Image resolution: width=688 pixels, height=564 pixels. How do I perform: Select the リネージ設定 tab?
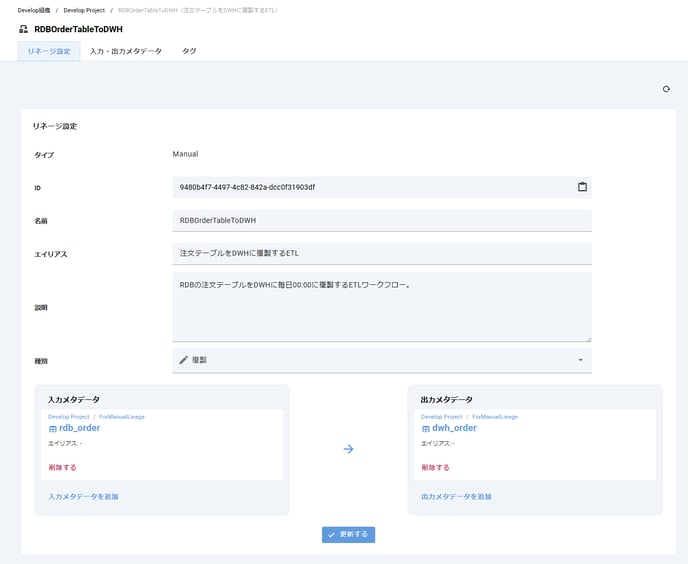(49, 51)
